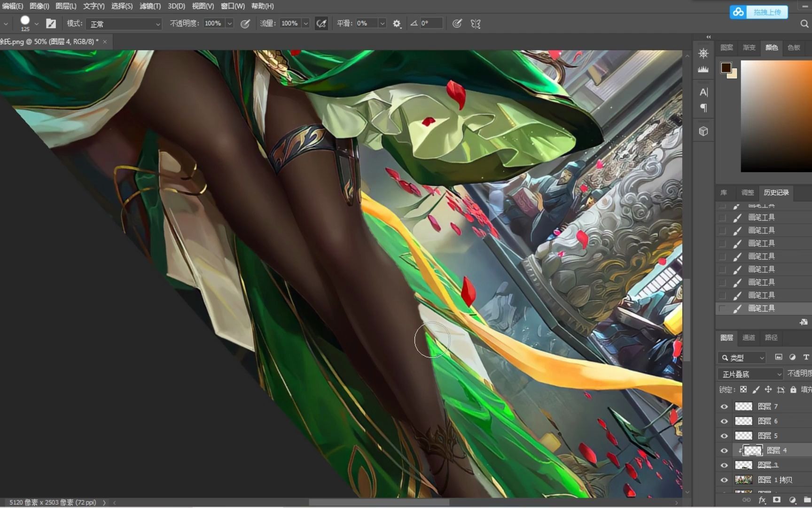
Task: Enable airbrush build-up effects icon
Action: click(x=321, y=24)
